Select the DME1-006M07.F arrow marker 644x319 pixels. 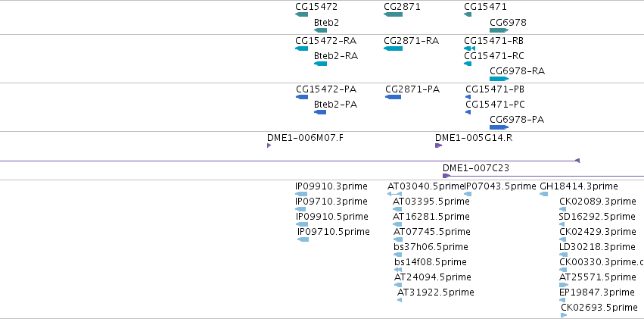tap(269, 145)
